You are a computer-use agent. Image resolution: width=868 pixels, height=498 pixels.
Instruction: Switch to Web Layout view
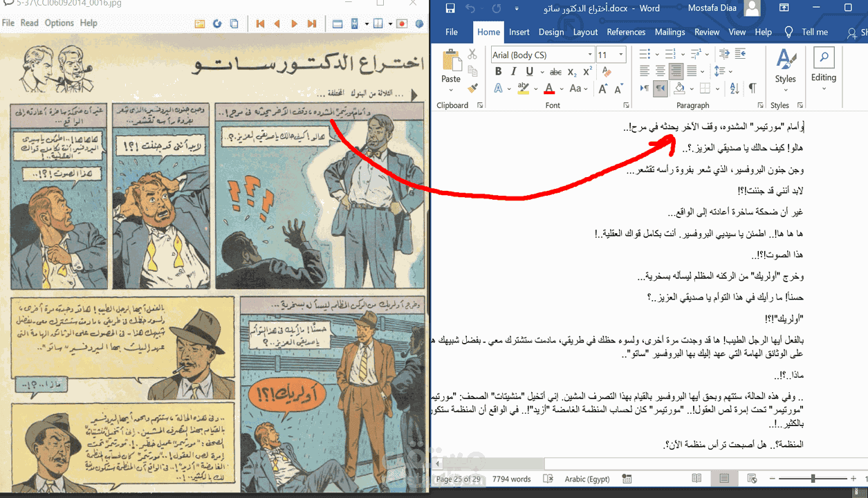(752, 479)
